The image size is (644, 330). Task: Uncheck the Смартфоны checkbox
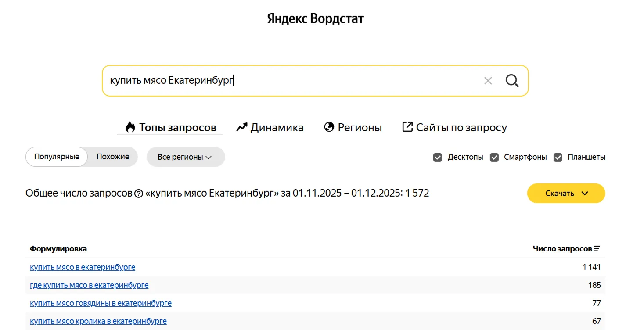[494, 157]
